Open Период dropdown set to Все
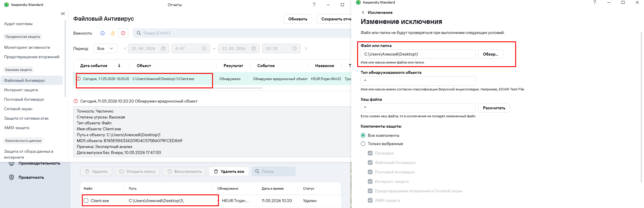 tap(105, 48)
